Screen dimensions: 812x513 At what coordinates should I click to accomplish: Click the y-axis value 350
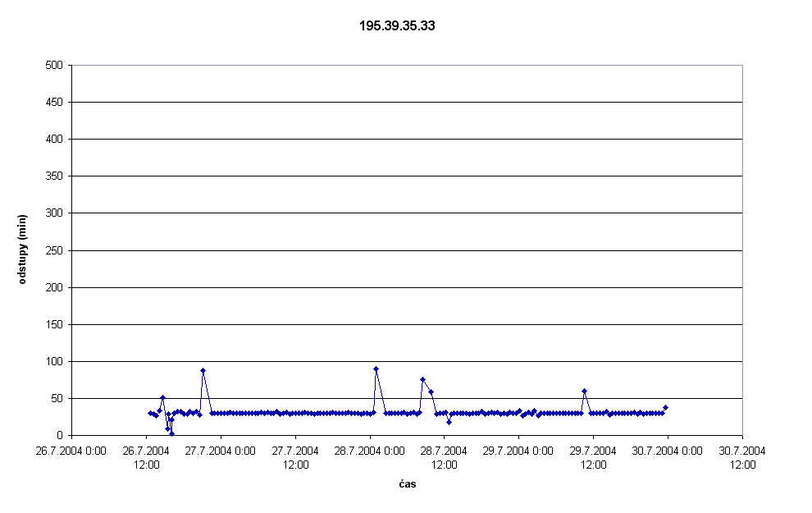54,176
